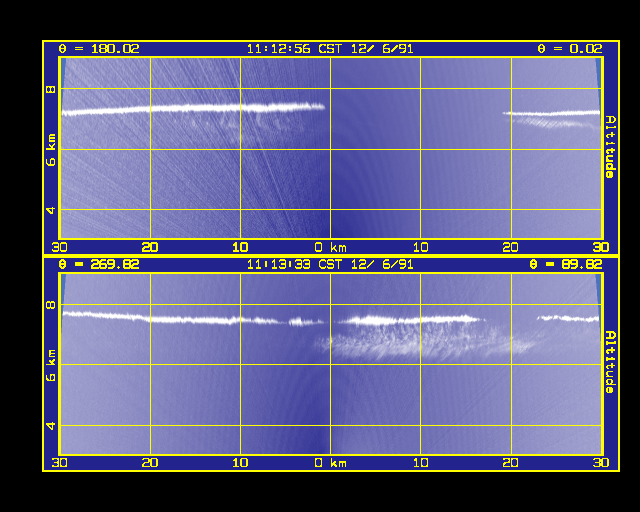Click the 0 km axis label under the 11:12:56 plot

(330, 247)
